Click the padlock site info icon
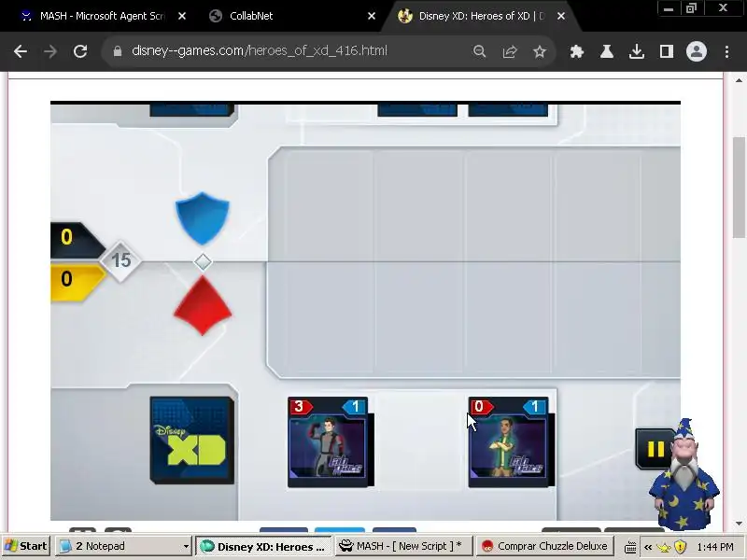 coord(118,51)
